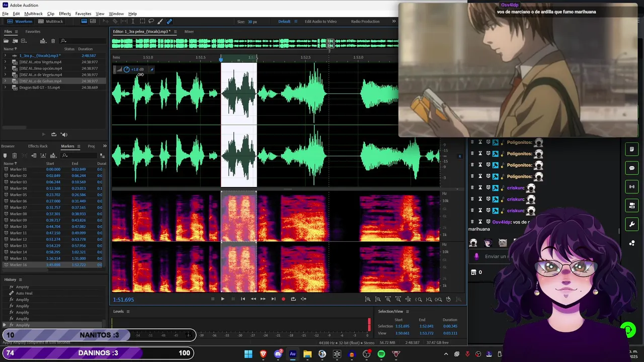Show the Spectral Pitch Display
The height and width of the screenshot is (362, 644).
(94, 22)
